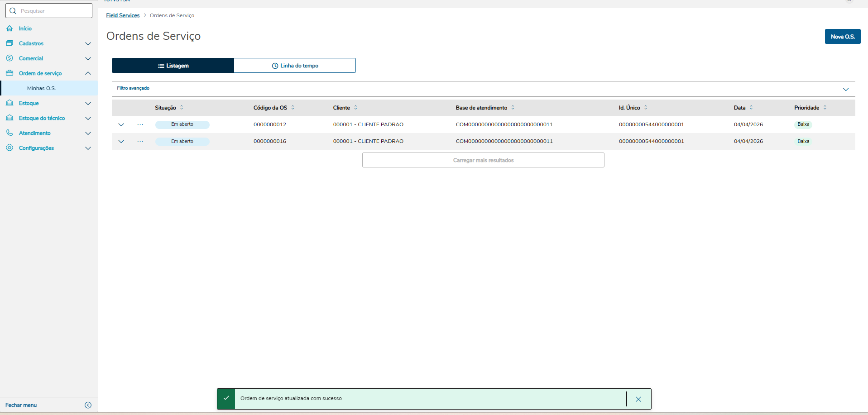
Task: Expand the Configurações menu chevron
Action: [x=88, y=148]
